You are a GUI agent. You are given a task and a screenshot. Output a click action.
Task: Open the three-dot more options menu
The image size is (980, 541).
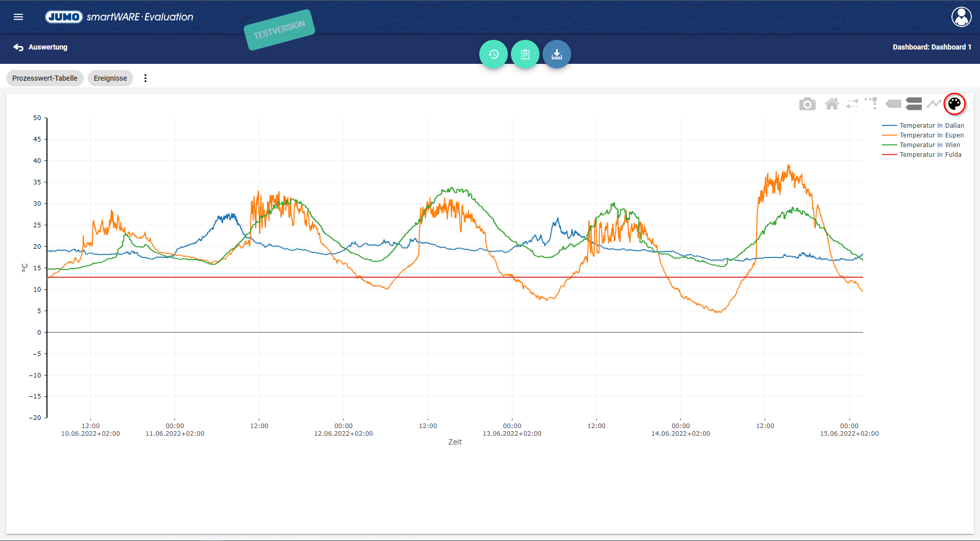pos(145,78)
